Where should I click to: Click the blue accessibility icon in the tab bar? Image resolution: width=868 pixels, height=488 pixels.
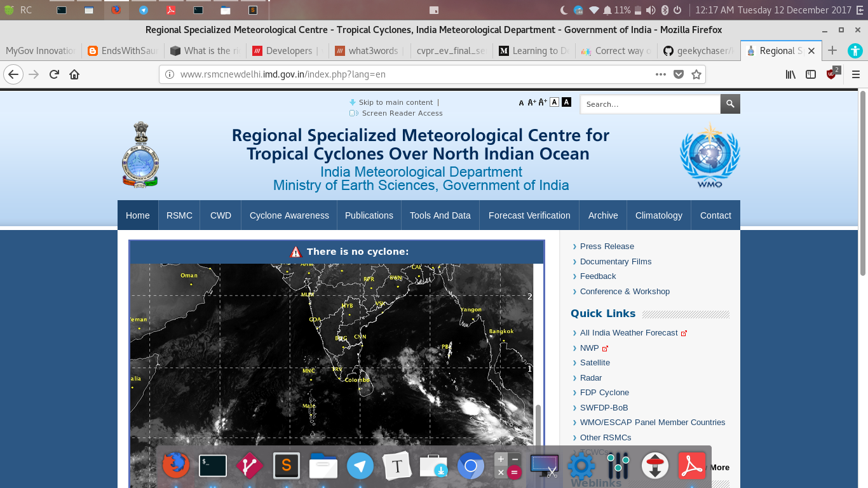pos(855,51)
